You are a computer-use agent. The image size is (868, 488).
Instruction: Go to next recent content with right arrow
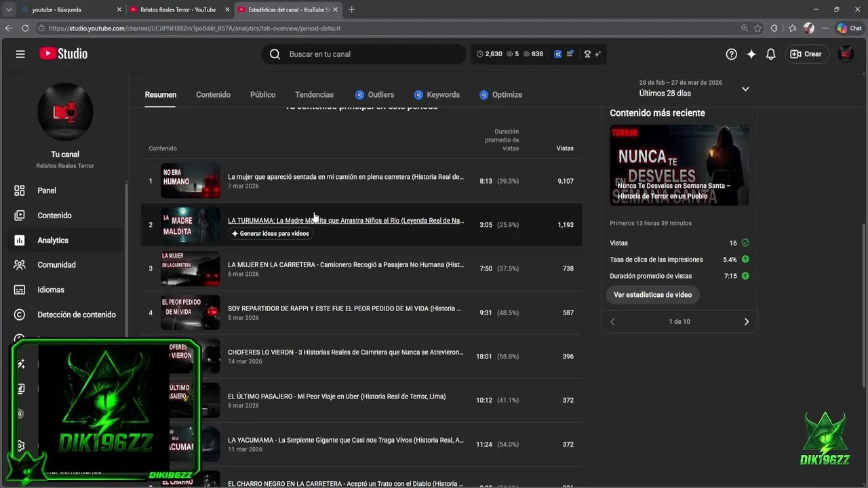[x=747, y=322]
